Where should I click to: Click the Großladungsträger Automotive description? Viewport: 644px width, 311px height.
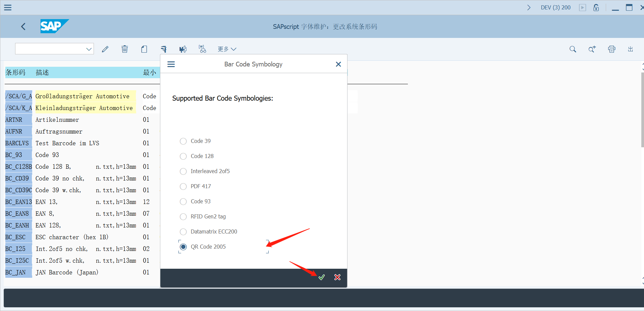(x=83, y=96)
